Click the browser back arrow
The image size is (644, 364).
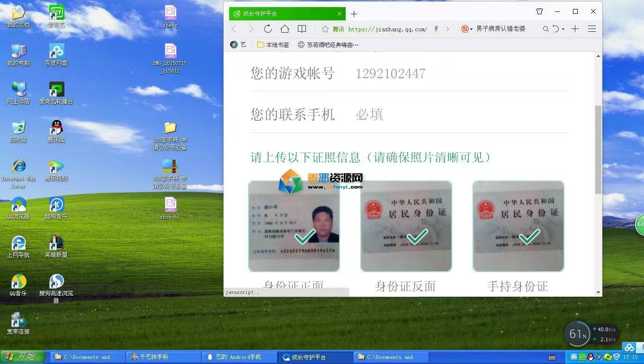[234, 29]
